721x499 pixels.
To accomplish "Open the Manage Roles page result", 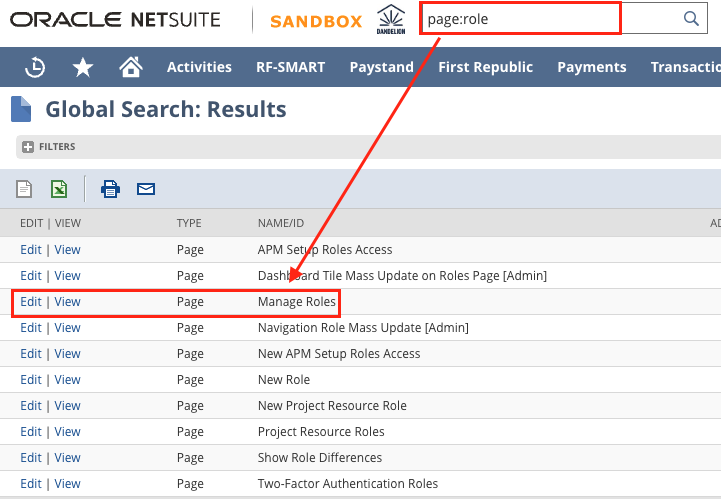I will (296, 302).
